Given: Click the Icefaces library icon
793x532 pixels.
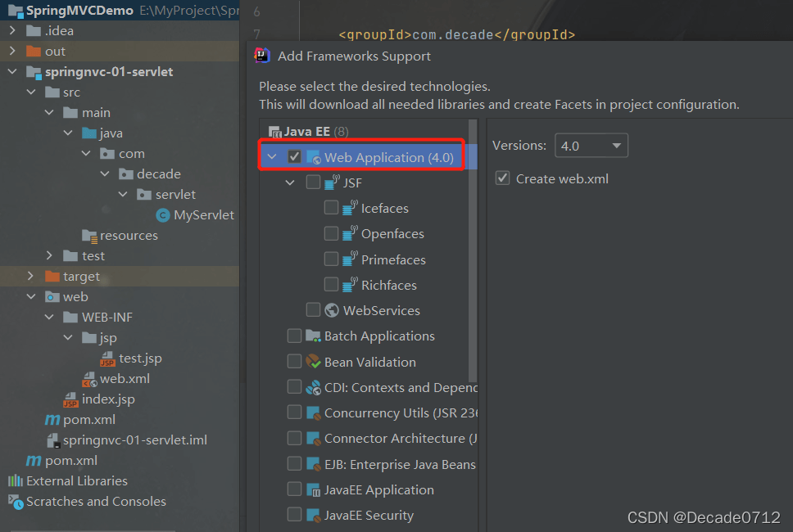Looking at the screenshot, I should click(350, 208).
